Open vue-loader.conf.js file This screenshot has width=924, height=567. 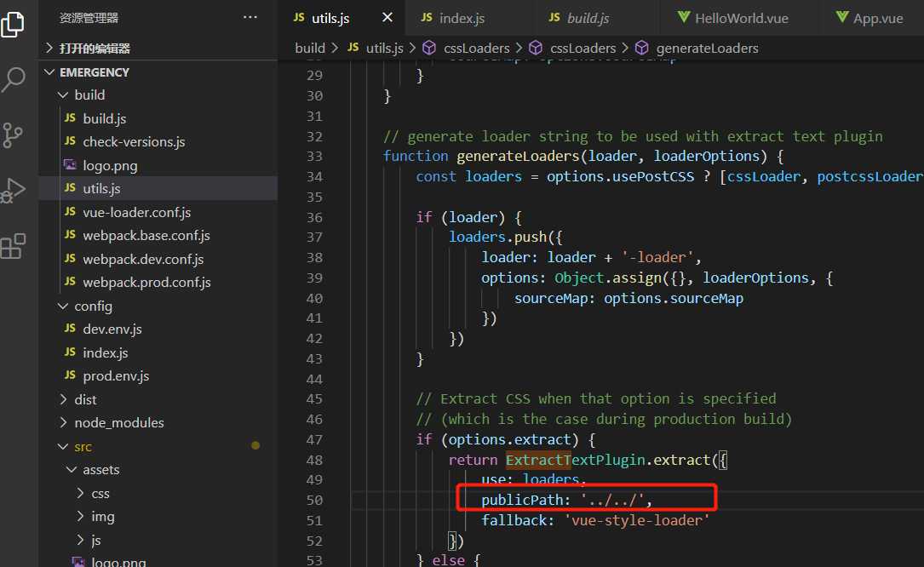point(158,212)
